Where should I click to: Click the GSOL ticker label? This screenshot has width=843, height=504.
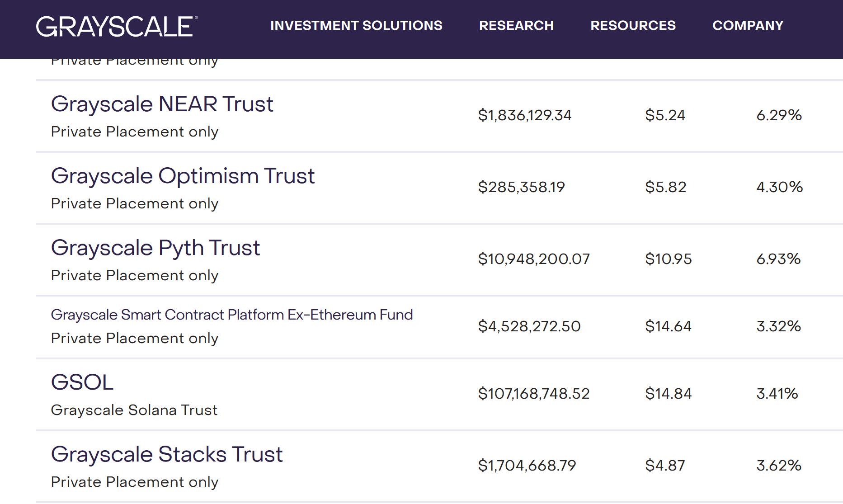(82, 382)
